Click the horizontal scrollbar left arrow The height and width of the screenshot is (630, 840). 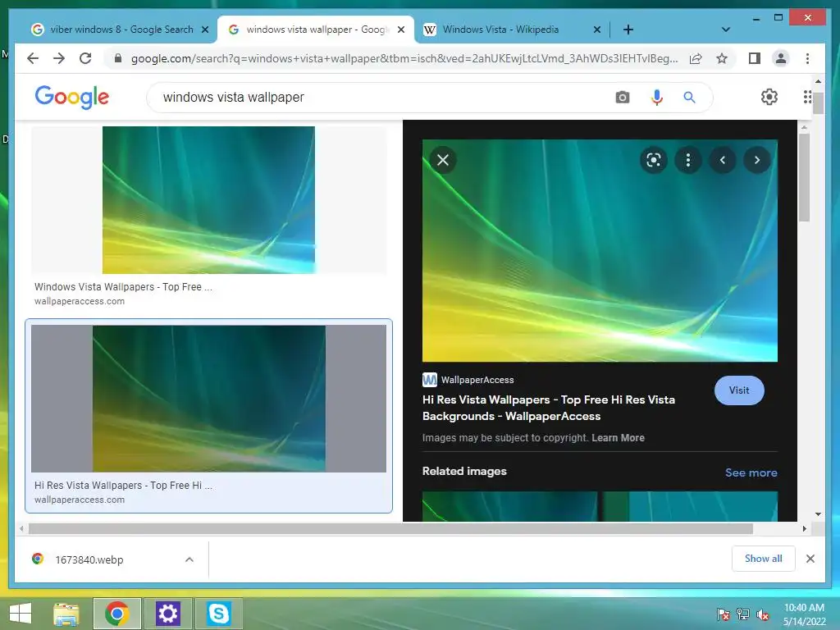pos(21,529)
